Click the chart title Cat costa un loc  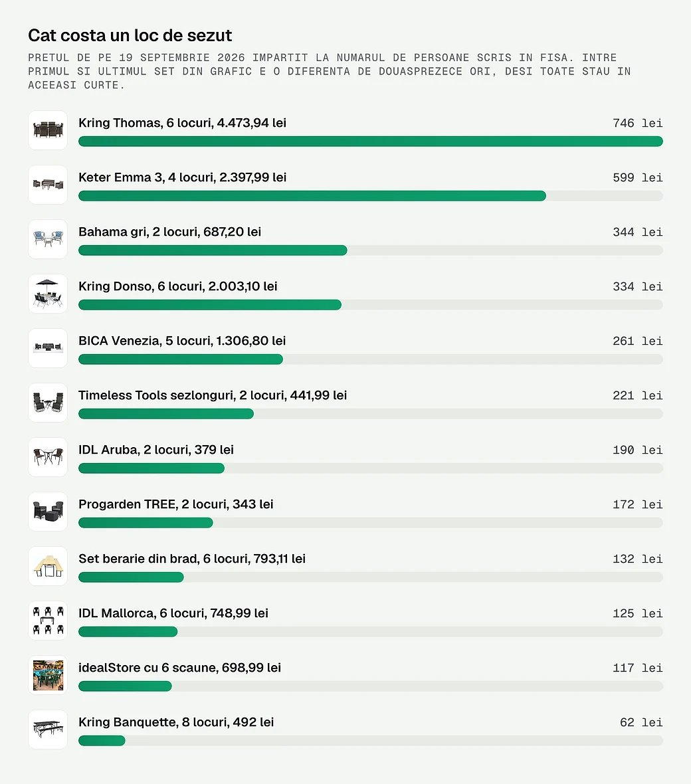(x=130, y=35)
